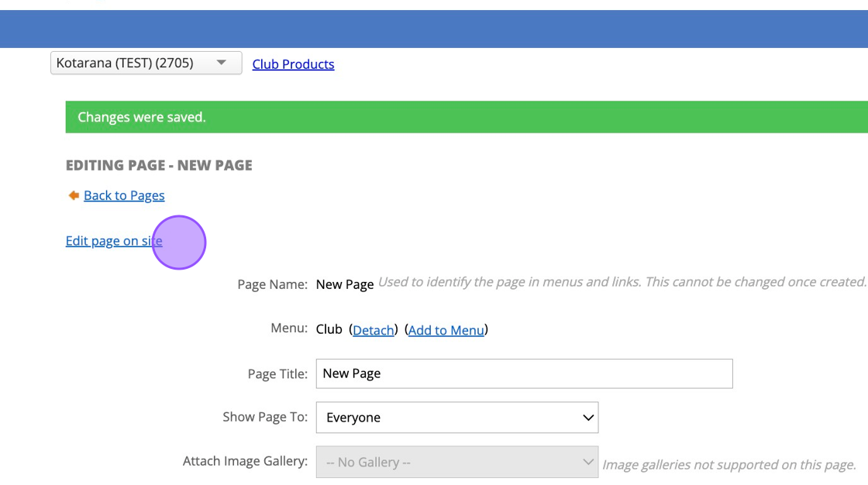Open the Kotarana (TEST) club selector

[x=146, y=64]
